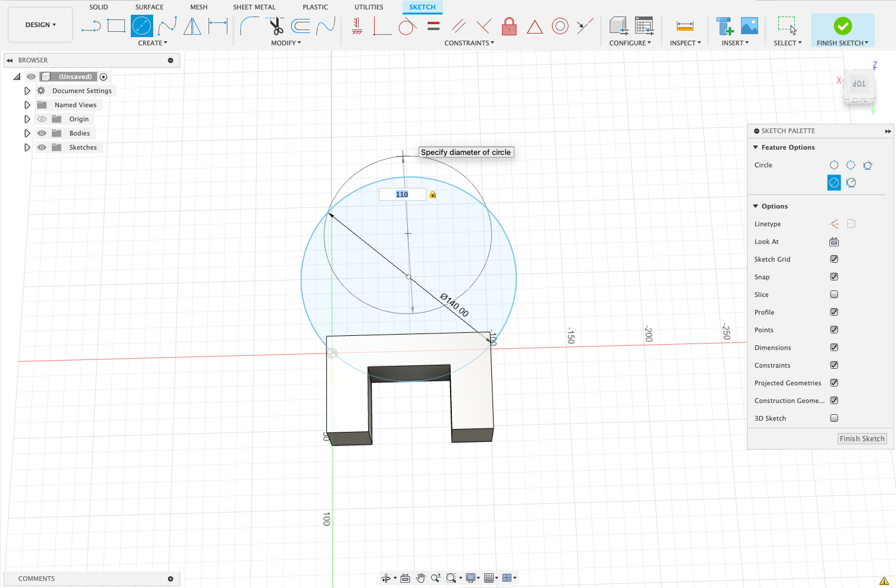Image resolution: width=896 pixels, height=588 pixels.
Task: Enable the 3D Sketch checkbox
Action: [834, 418]
